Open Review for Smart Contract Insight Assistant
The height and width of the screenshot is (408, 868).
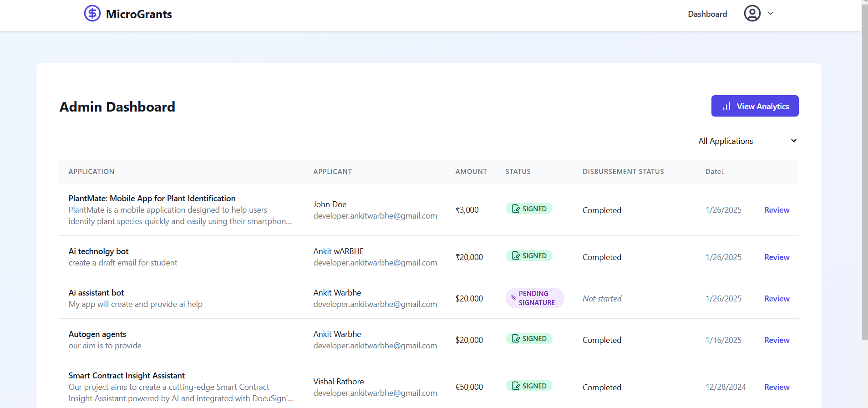pos(777,387)
